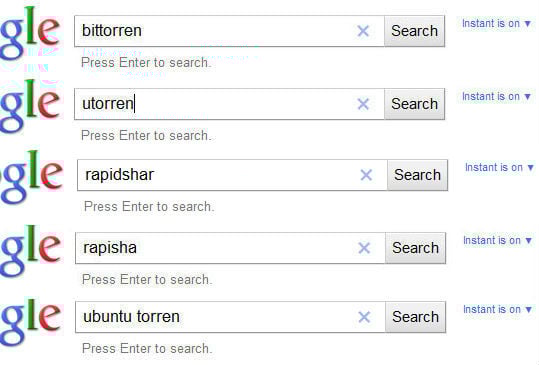Screen dimensions: 539x365
Task: Click inside the 'rapisha' search field
Action: 230,248
